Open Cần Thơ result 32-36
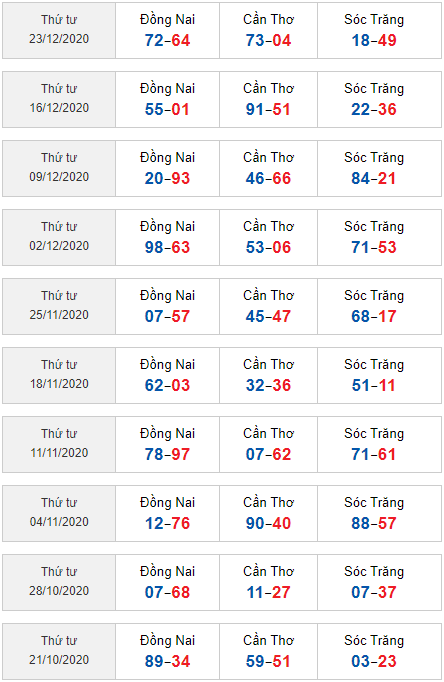The image size is (444, 682). click(268, 385)
